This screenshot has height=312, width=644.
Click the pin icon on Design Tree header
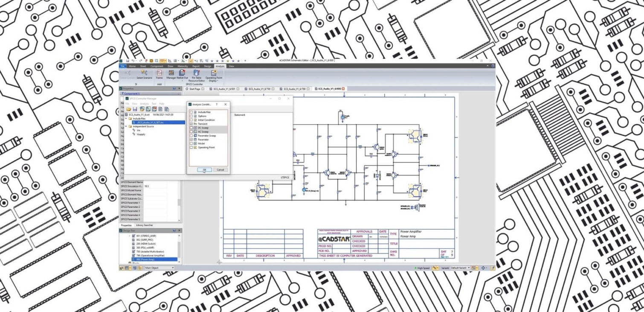174,230
